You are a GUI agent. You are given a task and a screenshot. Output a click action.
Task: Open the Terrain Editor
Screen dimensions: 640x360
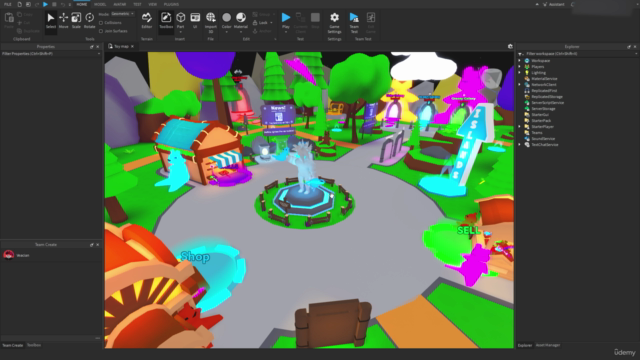tap(147, 20)
